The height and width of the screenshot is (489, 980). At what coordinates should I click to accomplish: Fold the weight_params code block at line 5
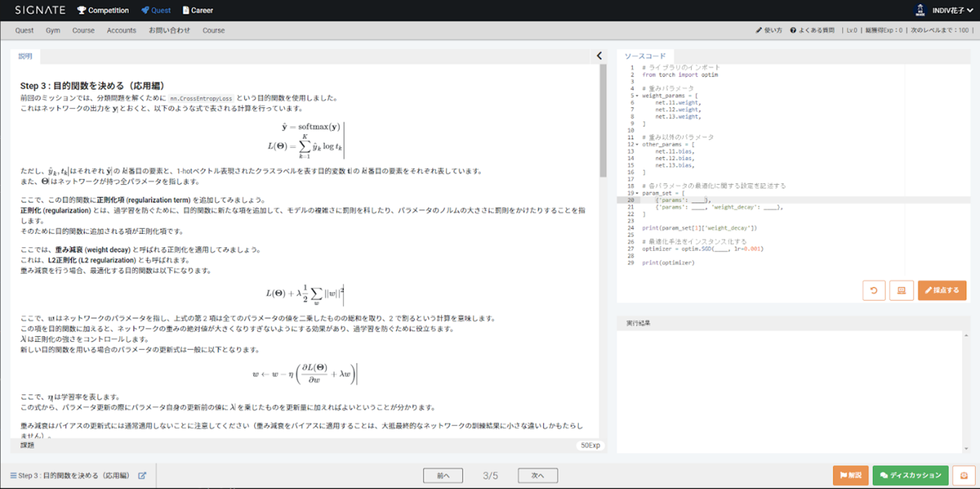(x=636, y=95)
